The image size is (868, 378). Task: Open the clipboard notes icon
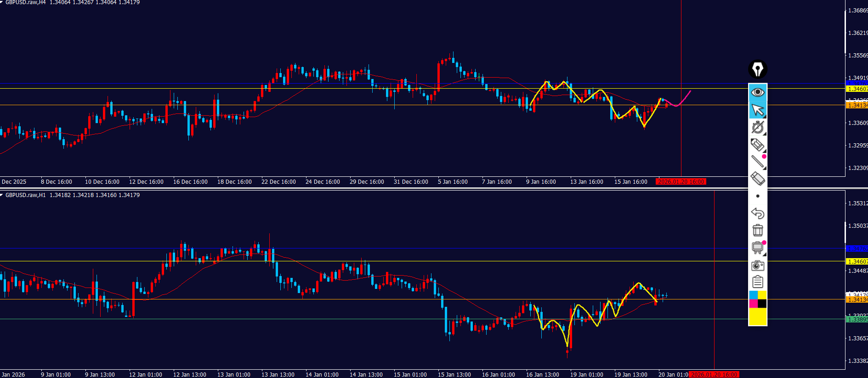pyautogui.click(x=757, y=282)
